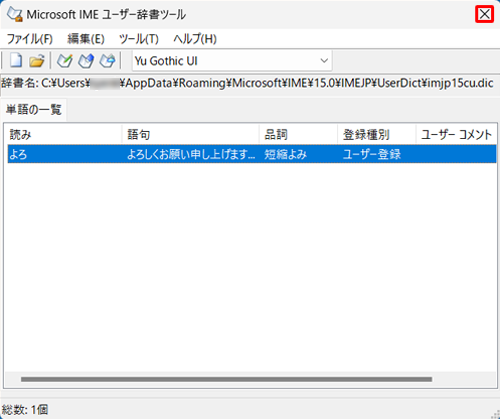The width and height of the screenshot is (500, 419).
Task: Open dictionary via folder icon
Action: 37,61
